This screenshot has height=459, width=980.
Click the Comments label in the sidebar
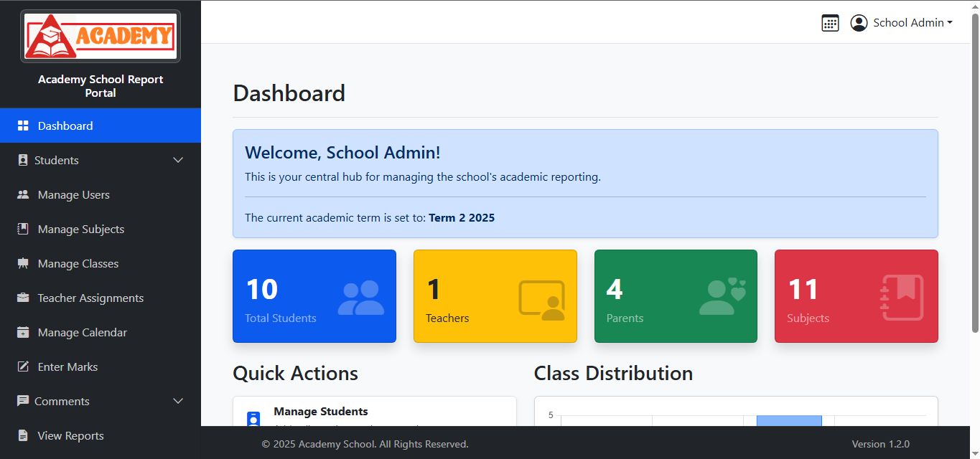pos(62,401)
